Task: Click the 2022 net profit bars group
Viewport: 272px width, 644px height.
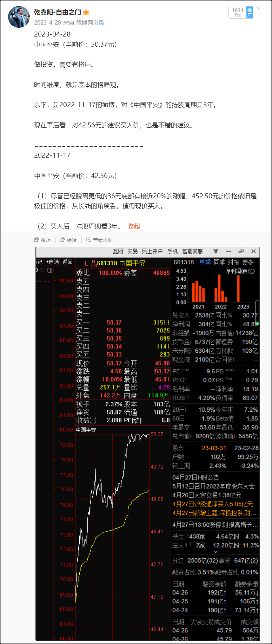Action: tap(220, 288)
